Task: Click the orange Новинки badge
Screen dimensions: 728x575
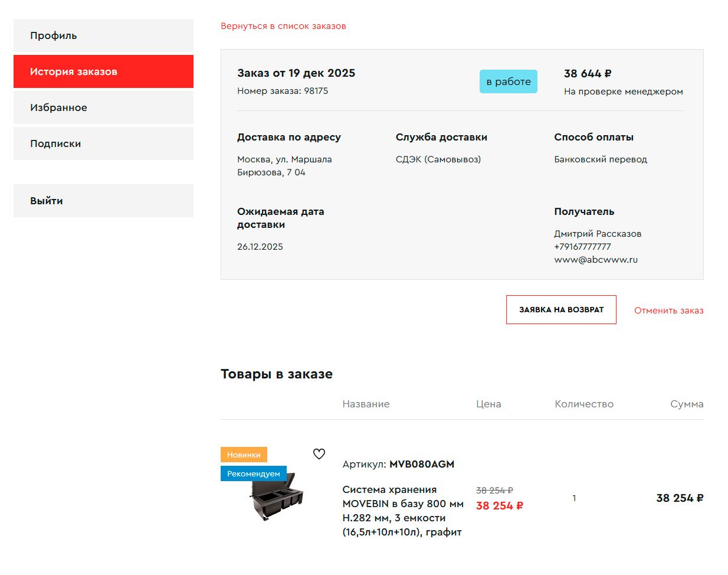Action: coord(244,455)
